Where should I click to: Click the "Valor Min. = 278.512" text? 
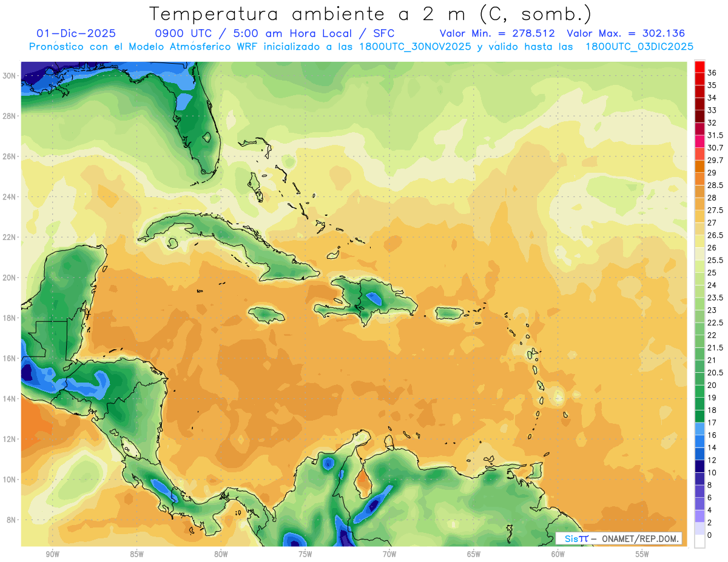pyautogui.click(x=497, y=33)
